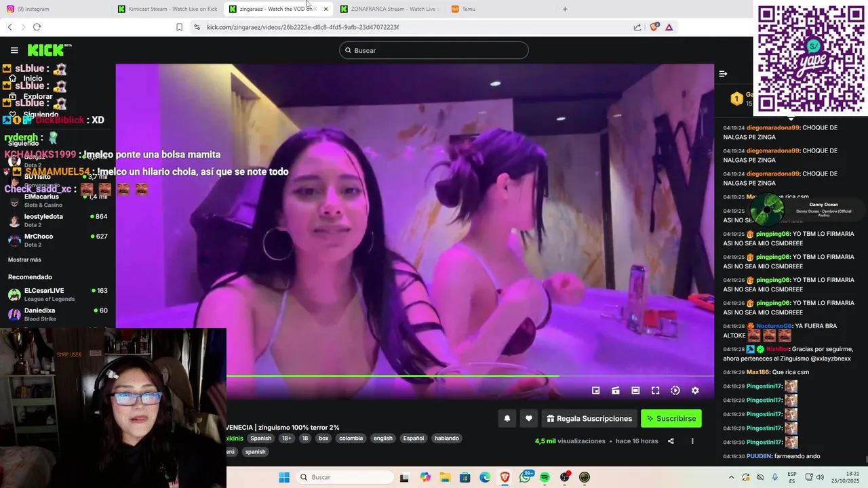868x488 pixels.
Task: Click the green Suscribirse button
Action: click(671, 419)
